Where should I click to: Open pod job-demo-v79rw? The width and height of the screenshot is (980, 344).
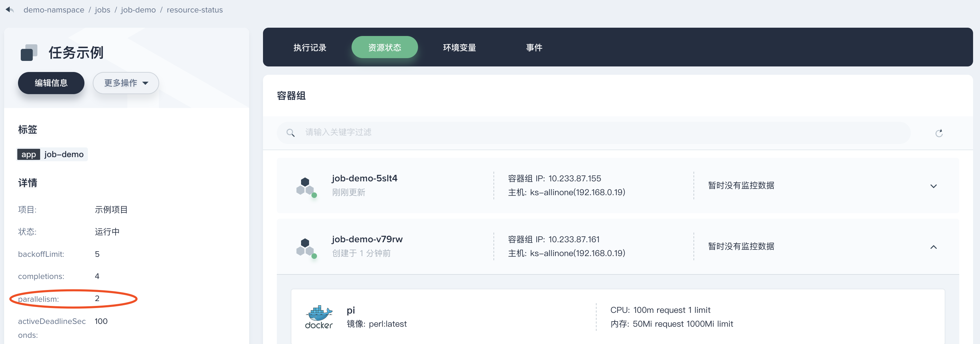coord(367,239)
